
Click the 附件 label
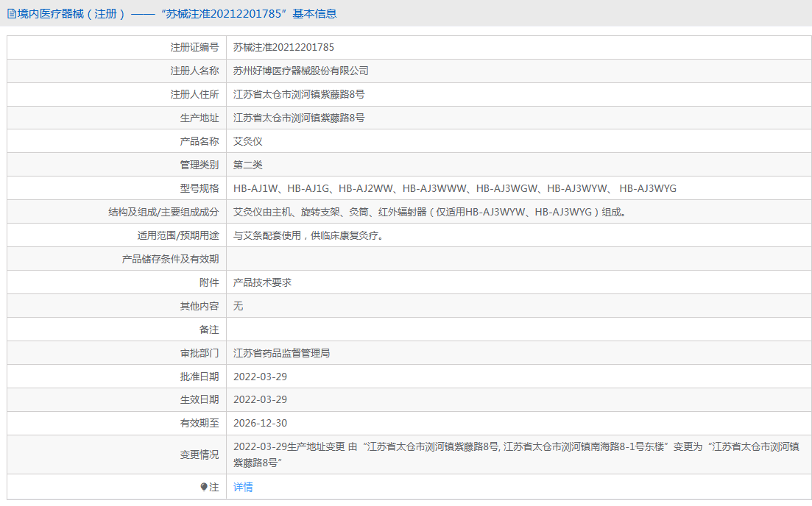pos(209,282)
